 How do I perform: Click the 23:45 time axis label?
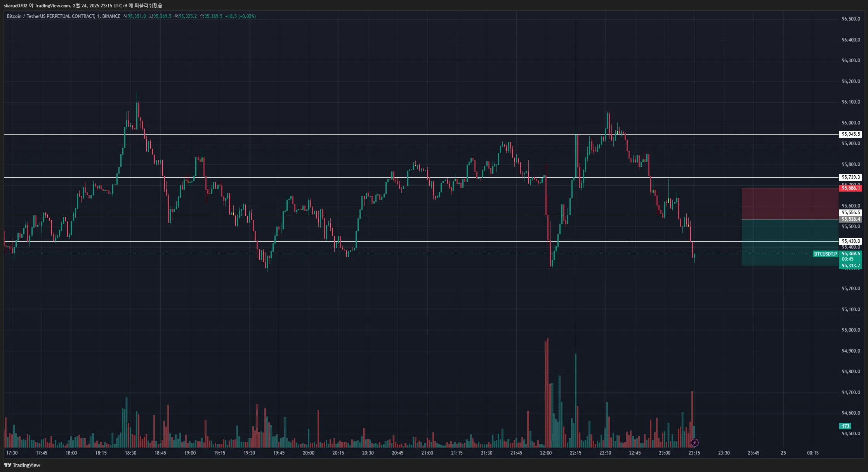(753, 453)
